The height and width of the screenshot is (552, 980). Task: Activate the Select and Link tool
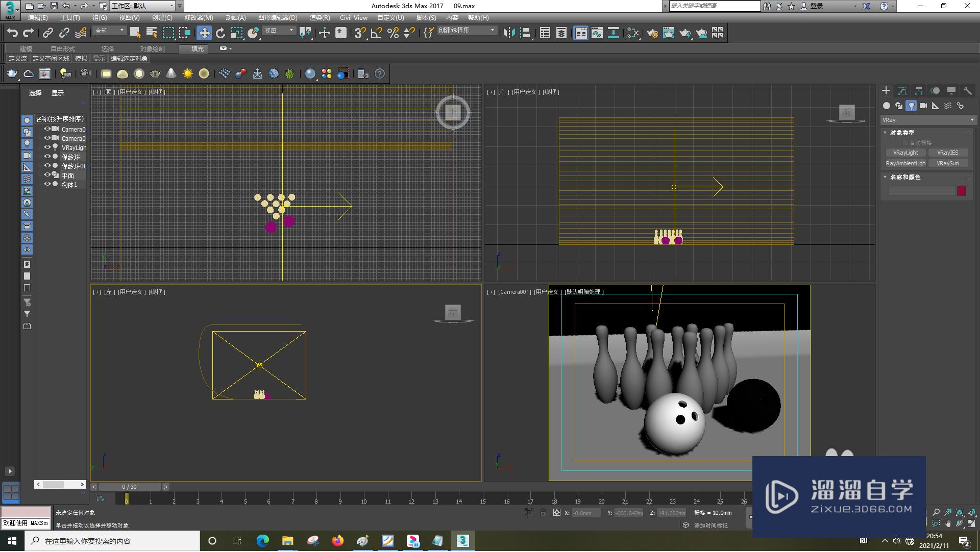point(47,33)
